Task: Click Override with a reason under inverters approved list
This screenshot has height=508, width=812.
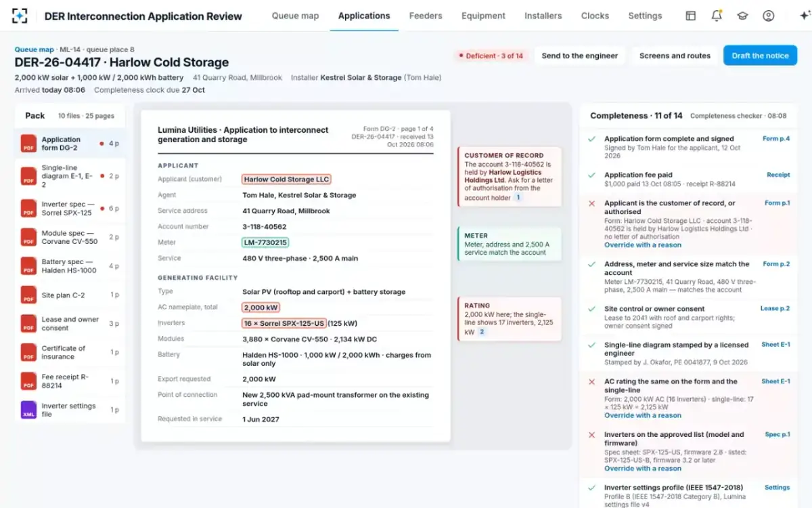Action: click(643, 468)
